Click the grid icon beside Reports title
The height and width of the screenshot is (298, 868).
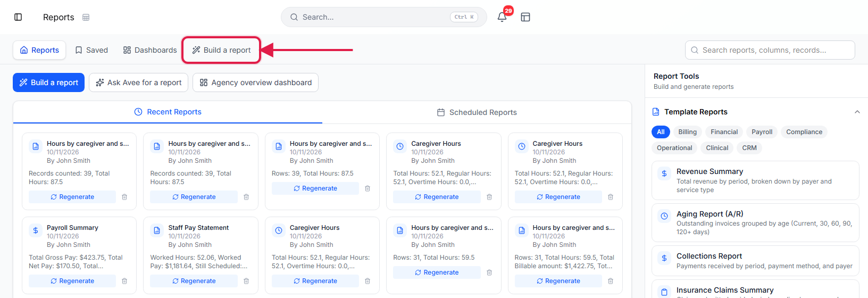click(86, 18)
